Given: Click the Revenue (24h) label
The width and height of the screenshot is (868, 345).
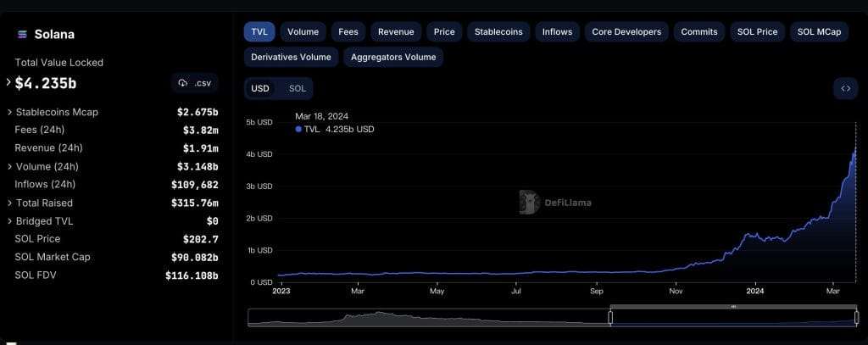Looking at the screenshot, I should pos(48,147).
